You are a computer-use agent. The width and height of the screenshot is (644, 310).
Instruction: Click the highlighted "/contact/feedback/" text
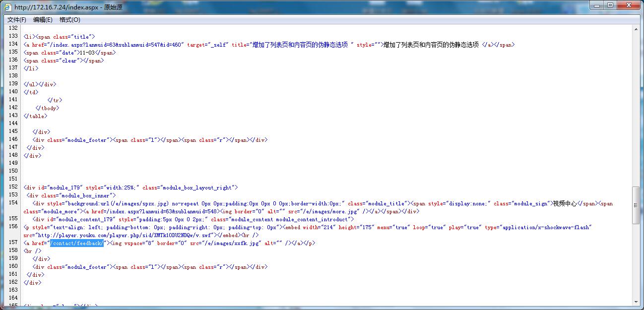[77, 243]
